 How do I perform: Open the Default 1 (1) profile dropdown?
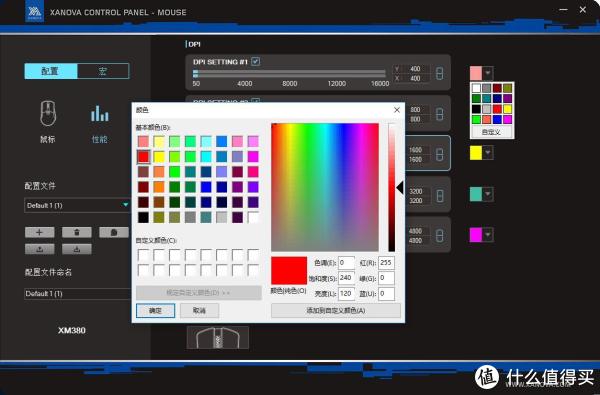pos(77,205)
